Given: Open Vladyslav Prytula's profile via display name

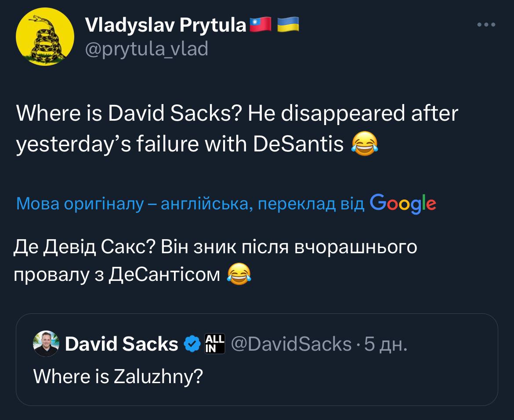Looking at the screenshot, I should coord(166,25).
